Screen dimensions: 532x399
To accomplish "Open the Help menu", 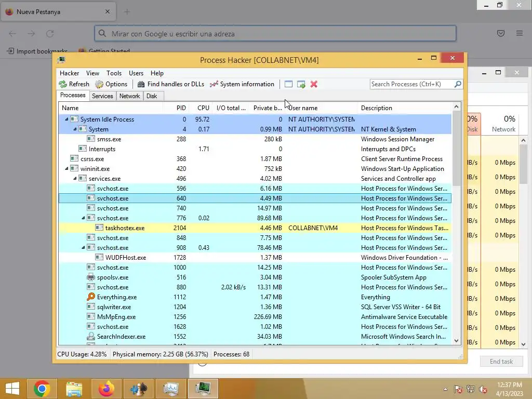I will pyautogui.click(x=157, y=73).
